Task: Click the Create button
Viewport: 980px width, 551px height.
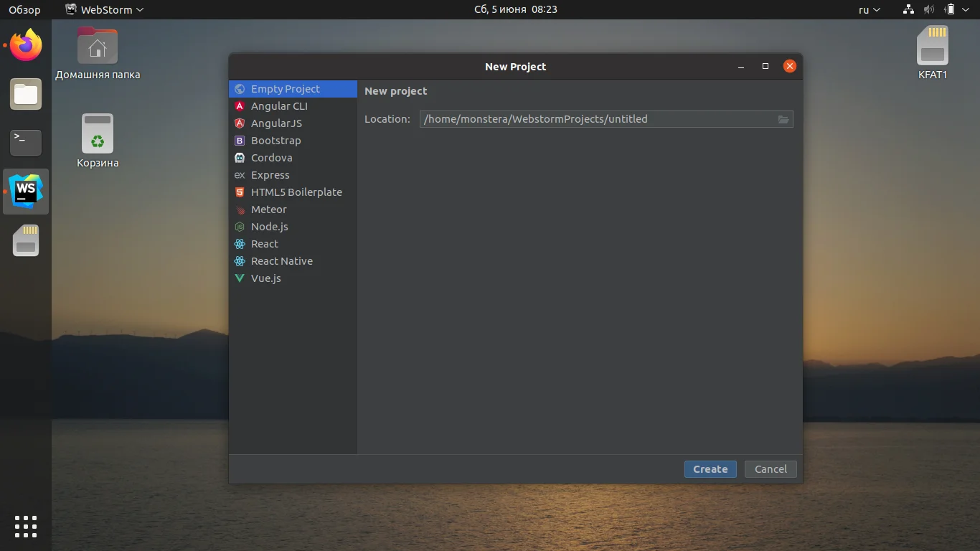Action: point(710,468)
